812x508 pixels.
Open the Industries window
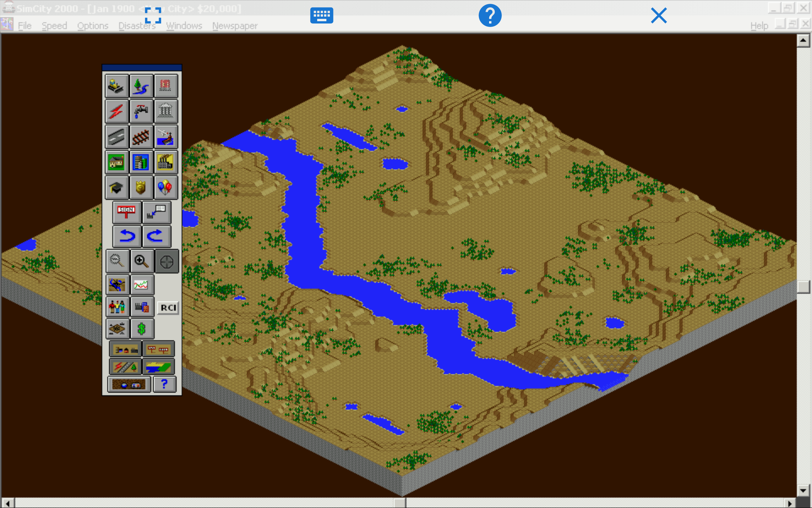[142, 307]
